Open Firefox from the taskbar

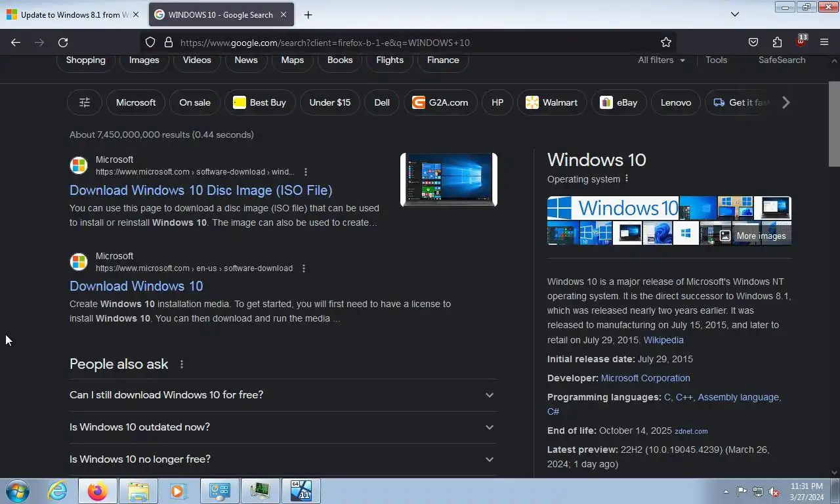98,491
